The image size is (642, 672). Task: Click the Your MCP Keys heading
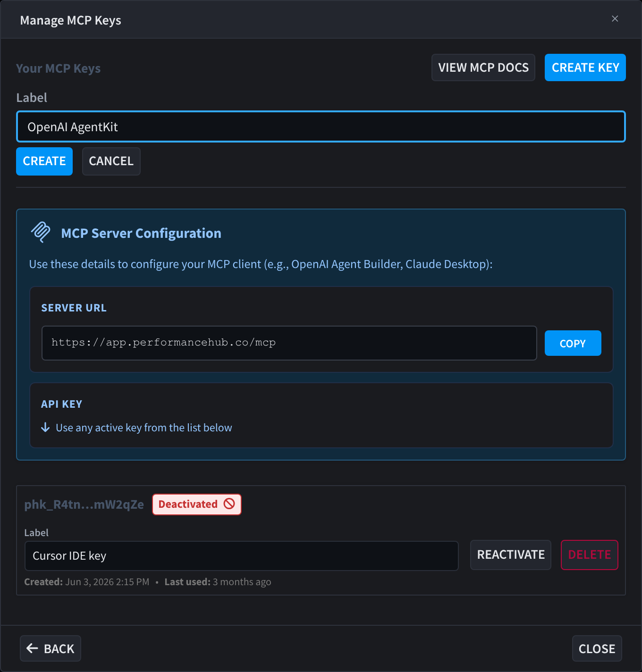point(59,68)
